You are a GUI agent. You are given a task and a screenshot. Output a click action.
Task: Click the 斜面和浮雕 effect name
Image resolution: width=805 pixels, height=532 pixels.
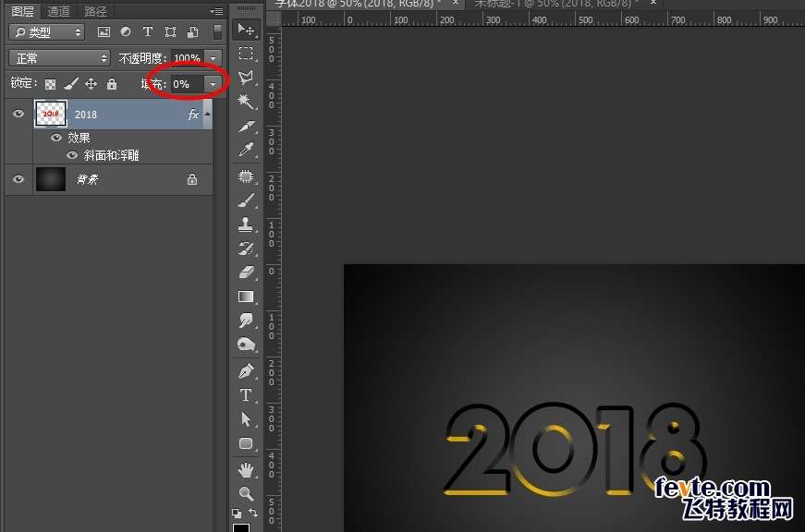(x=112, y=155)
